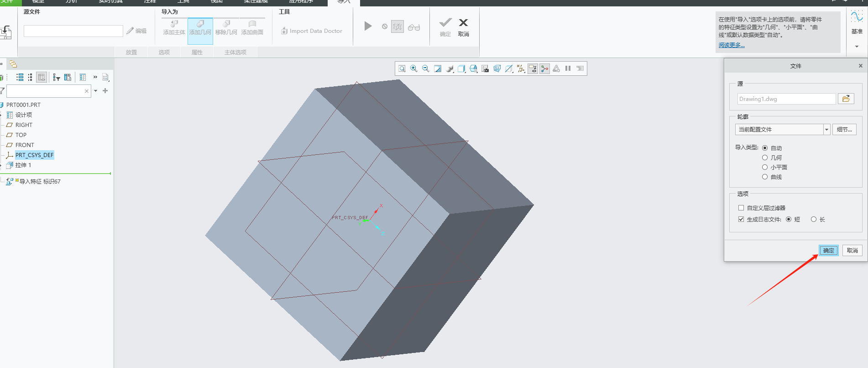Click the browse folder icon beside Drawing1.dwg
868x368 pixels.
point(846,99)
